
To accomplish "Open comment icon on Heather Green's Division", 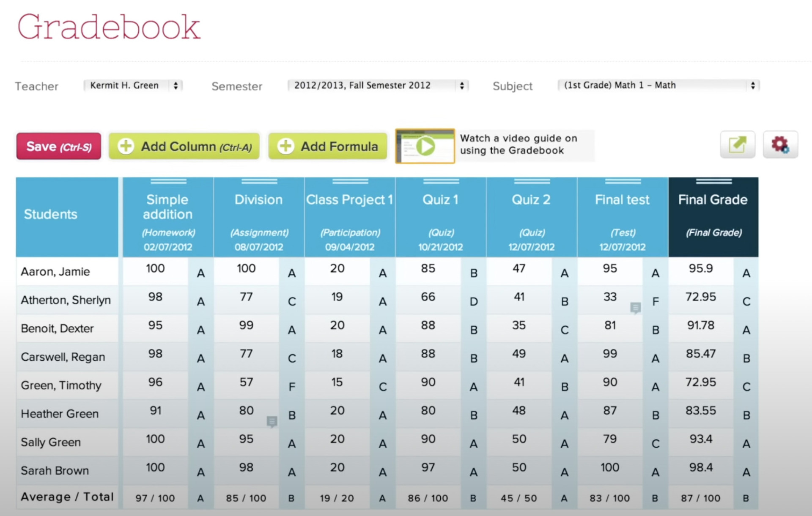I will point(272,421).
